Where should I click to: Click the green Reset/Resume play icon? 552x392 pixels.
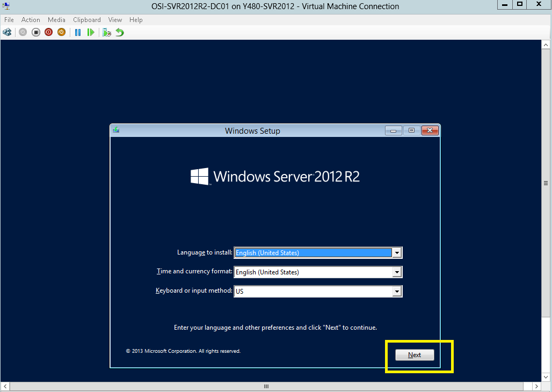[x=90, y=32]
